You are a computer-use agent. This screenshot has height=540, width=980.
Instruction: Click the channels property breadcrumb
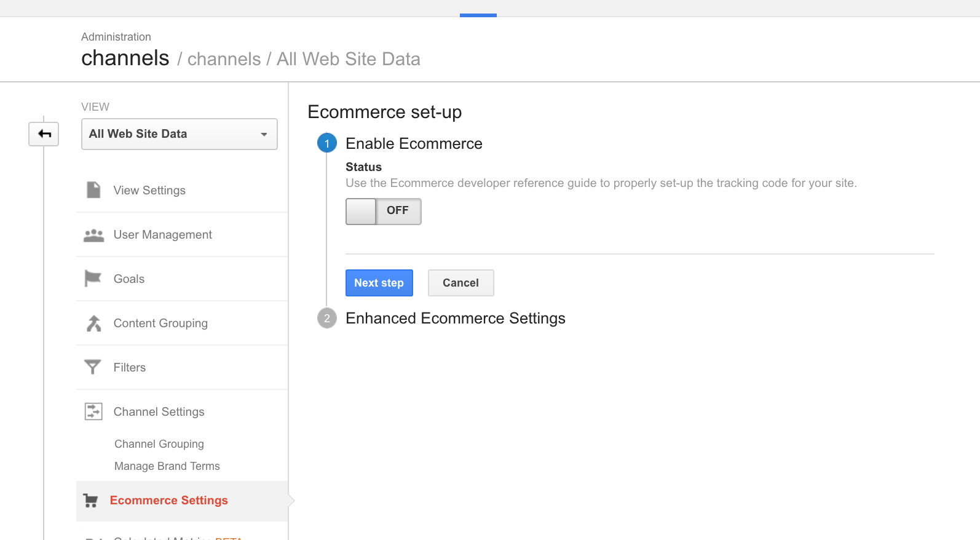coord(224,59)
